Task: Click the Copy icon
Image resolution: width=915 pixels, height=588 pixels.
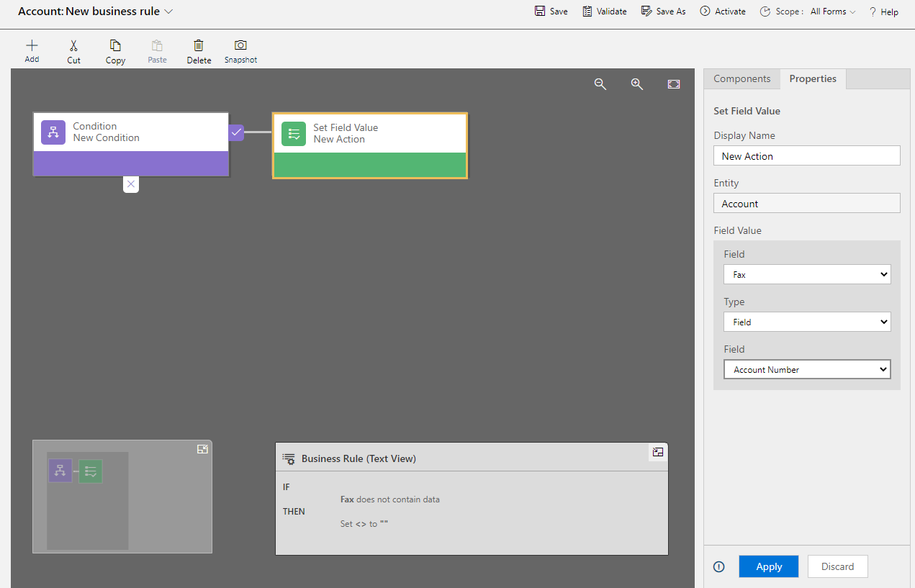Action: [x=115, y=50]
